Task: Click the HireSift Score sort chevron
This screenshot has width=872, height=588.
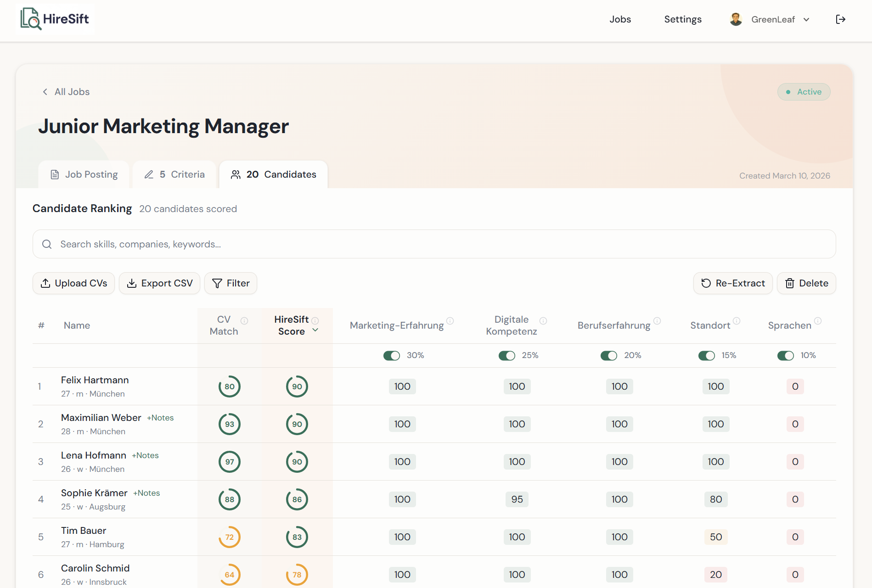Action: click(315, 330)
